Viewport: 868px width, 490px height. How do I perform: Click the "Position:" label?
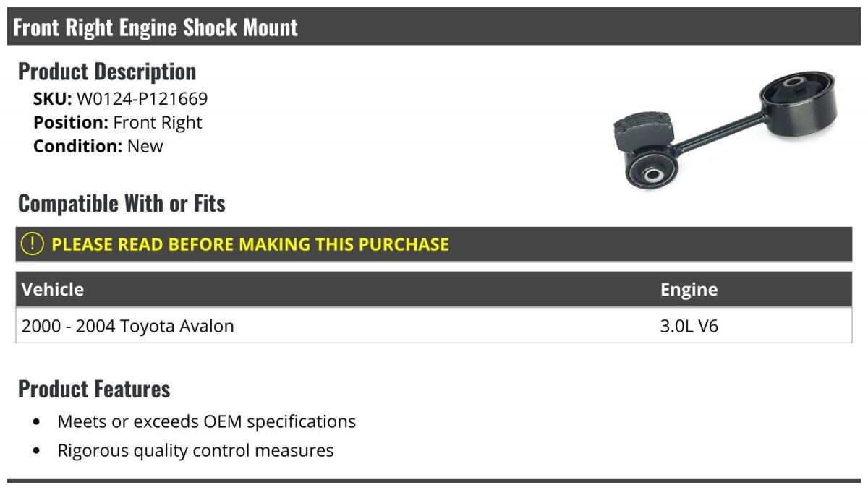[71, 122]
